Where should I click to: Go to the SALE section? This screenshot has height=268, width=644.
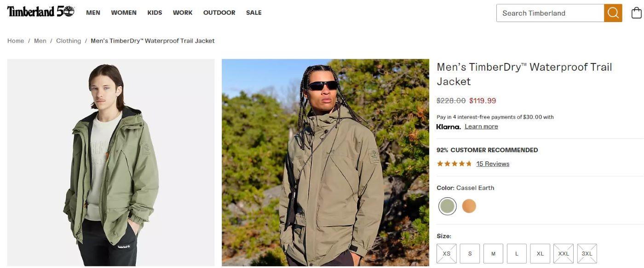coord(254,13)
